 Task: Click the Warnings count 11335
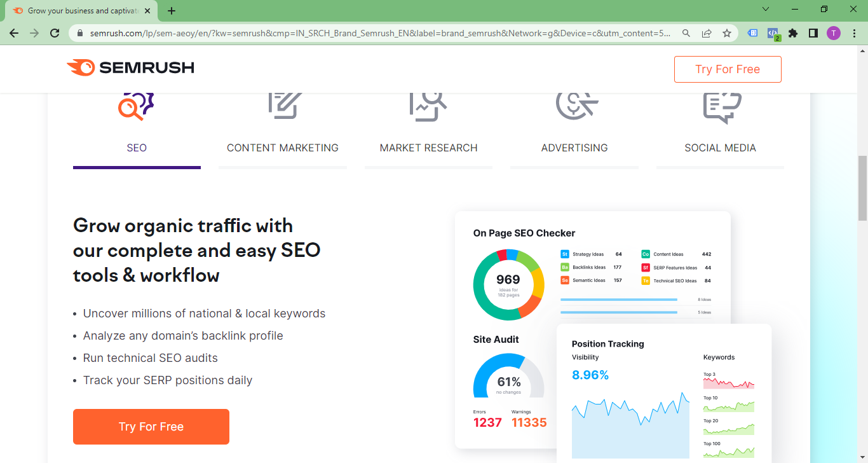pos(529,422)
